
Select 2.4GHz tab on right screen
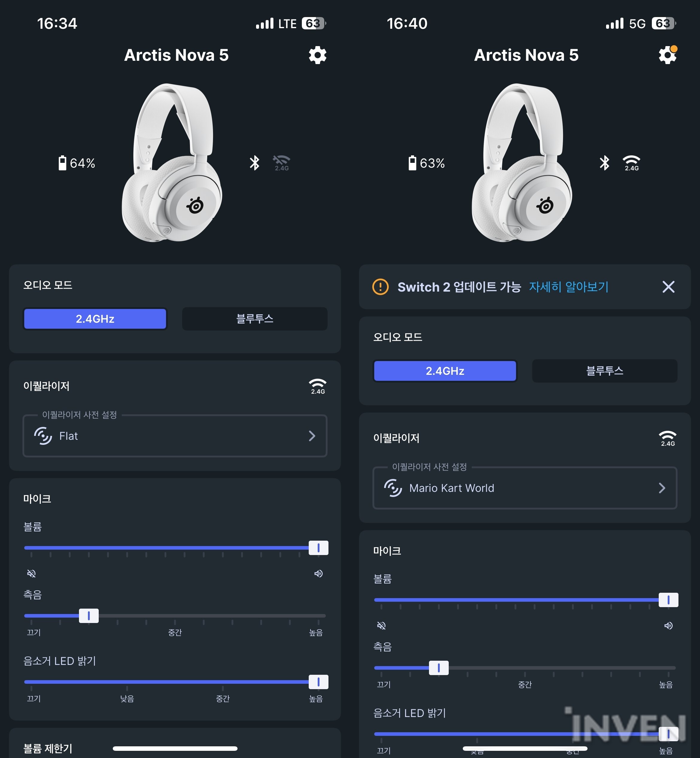(x=445, y=371)
